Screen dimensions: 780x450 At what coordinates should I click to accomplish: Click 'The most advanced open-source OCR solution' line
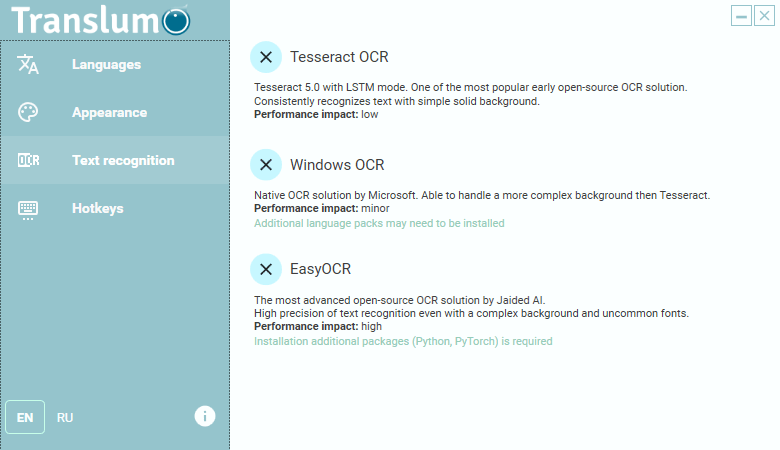[399, 300]
